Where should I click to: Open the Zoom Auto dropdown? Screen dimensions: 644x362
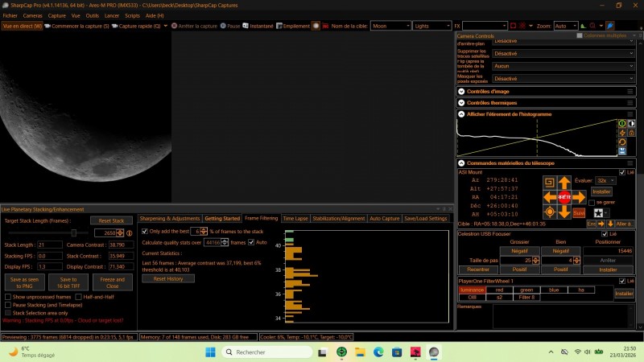(566, 26)
